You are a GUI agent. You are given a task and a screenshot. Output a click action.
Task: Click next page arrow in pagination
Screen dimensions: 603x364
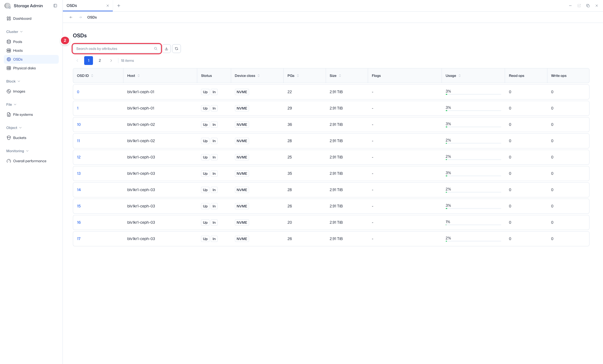point(111,61)
